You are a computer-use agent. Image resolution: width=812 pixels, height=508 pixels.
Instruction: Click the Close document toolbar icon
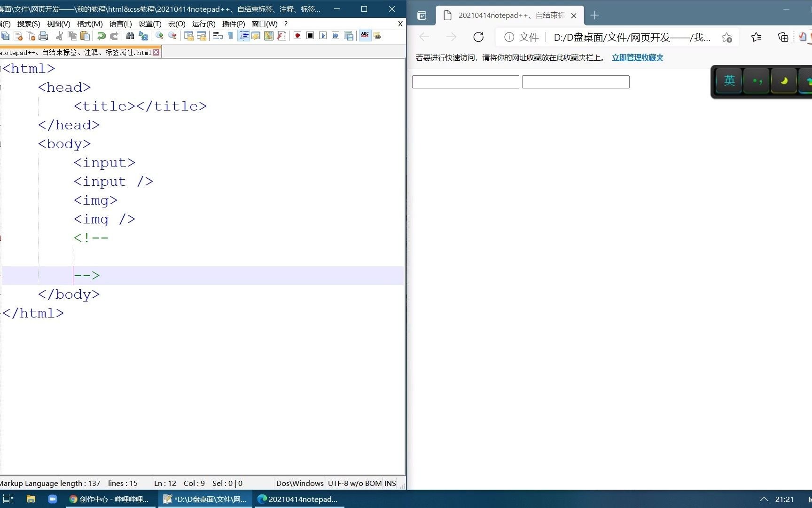[18, 36]
